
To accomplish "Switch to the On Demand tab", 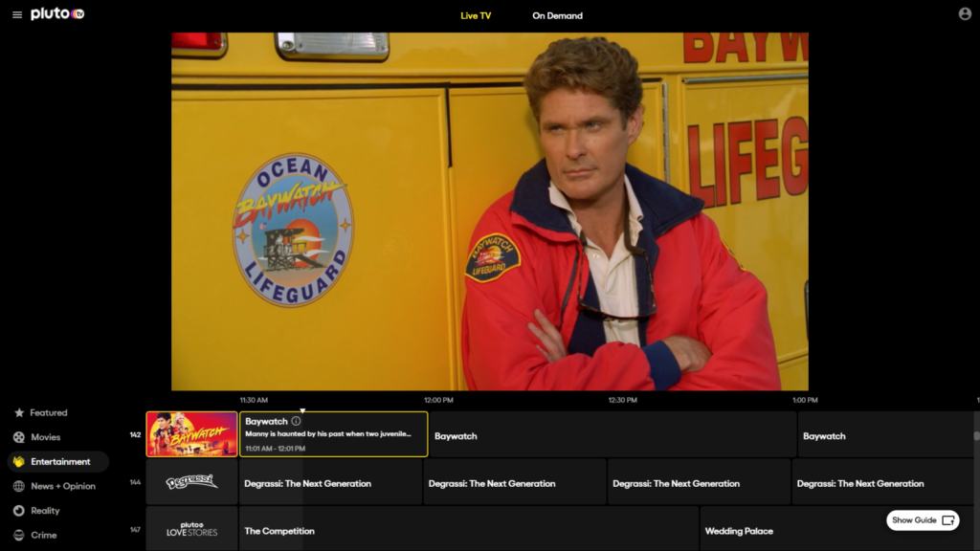I will 557,15.
